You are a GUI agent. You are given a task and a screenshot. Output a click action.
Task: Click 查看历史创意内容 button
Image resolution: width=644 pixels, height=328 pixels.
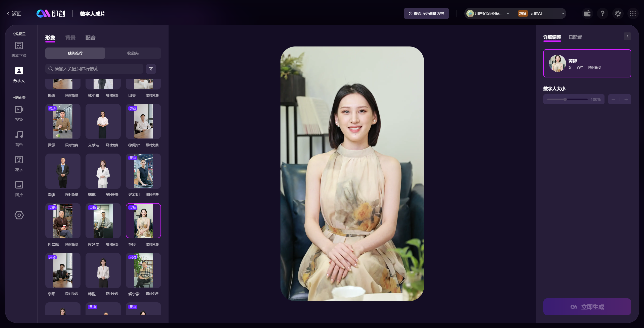[426, 14]
